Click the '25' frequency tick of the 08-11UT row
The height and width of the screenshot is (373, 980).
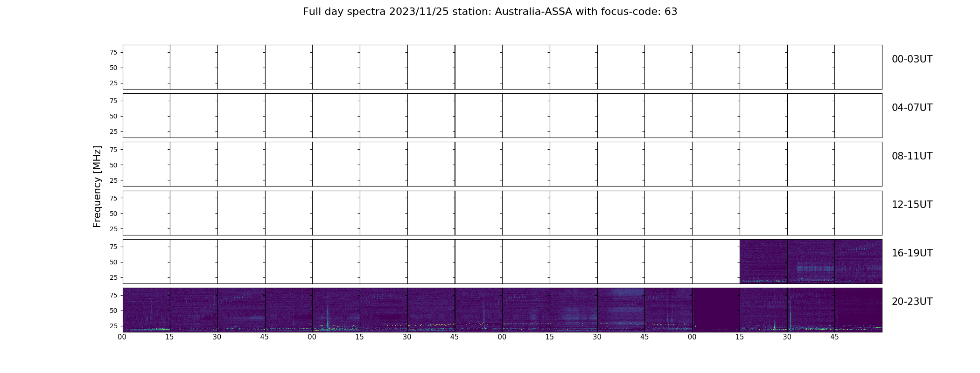click(113, 180)
